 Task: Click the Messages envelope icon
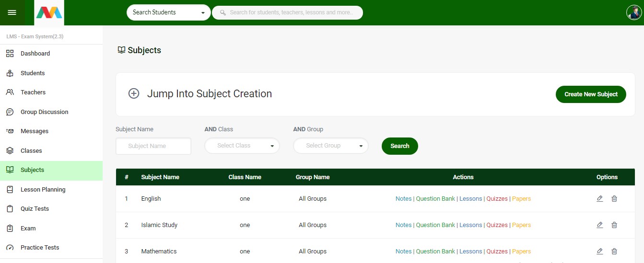pos(10,131)
